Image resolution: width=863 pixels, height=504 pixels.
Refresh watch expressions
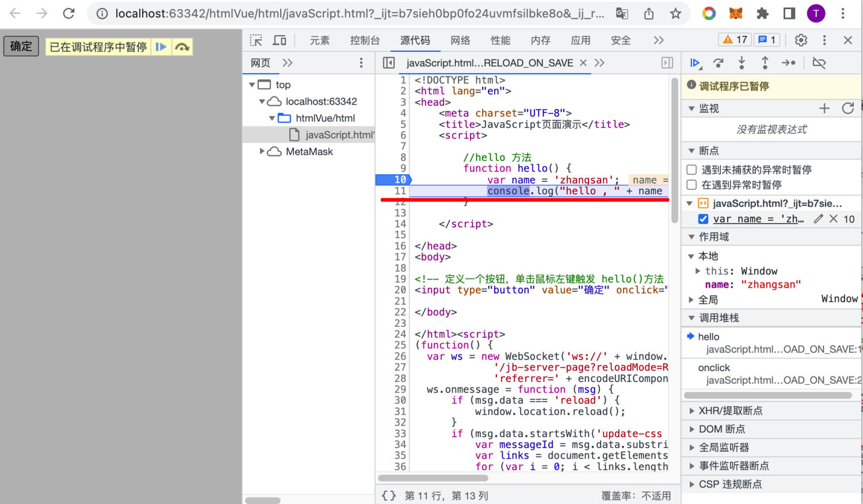click(847, 108)
